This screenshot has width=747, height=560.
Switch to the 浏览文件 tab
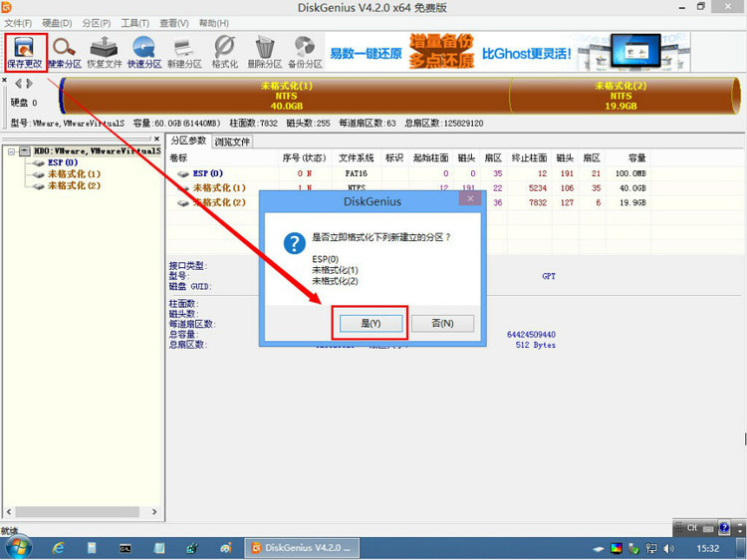233,141
